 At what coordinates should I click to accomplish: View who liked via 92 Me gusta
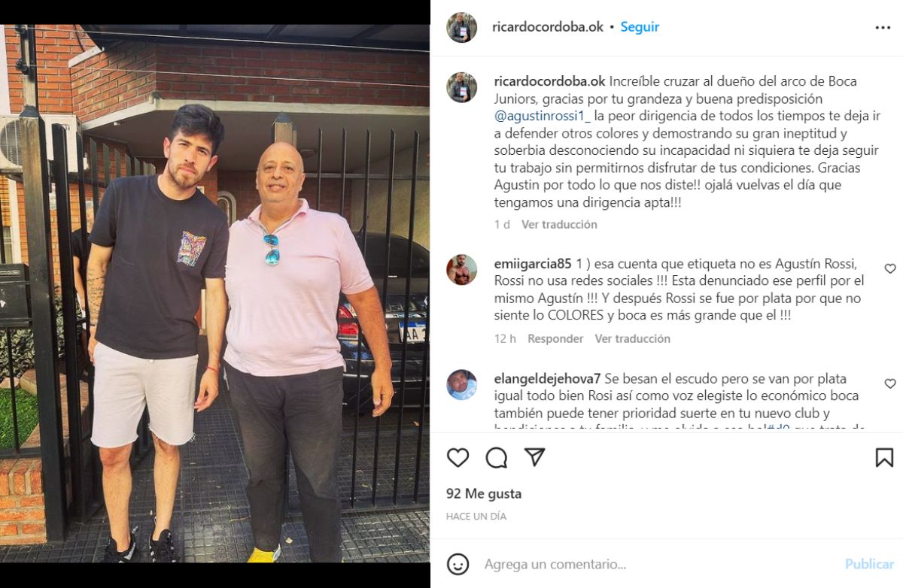[x=484, y=494]
